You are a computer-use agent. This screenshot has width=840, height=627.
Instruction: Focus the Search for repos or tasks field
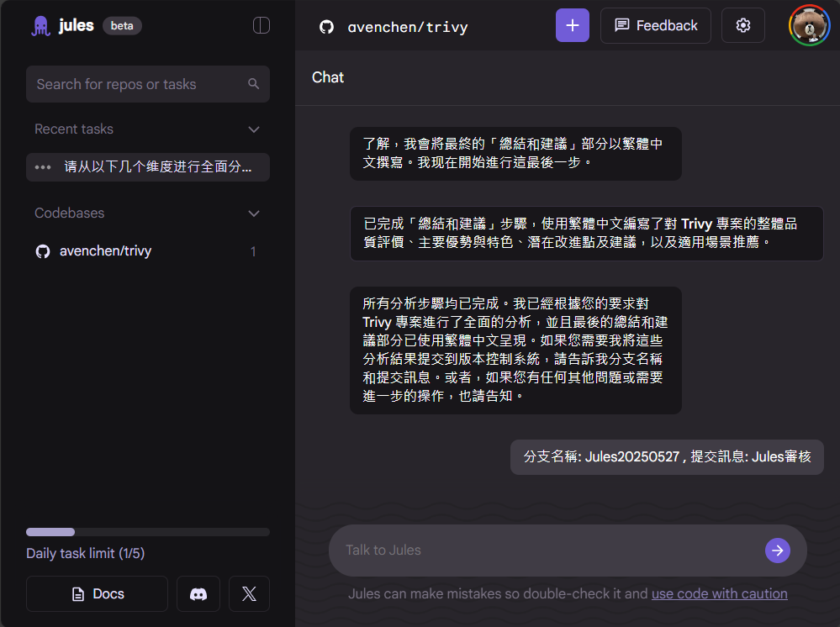tap(148, 84)
